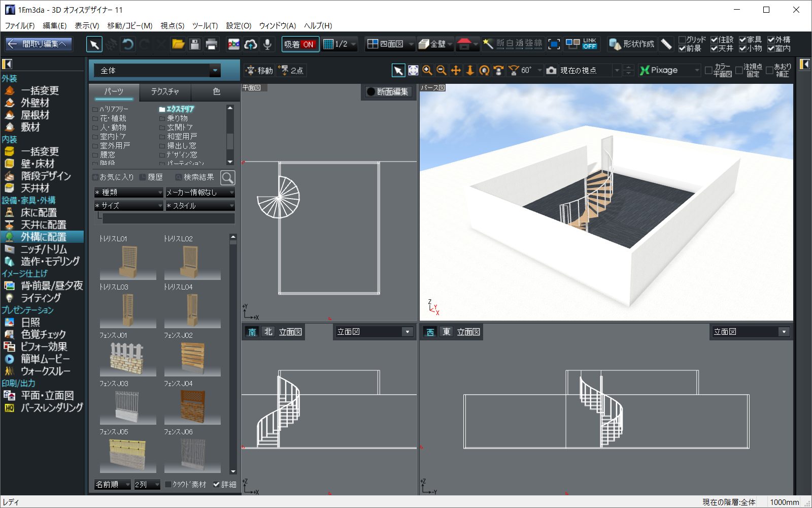Screen dimensions: 812x508
Task: Switch to the テクスチャ tab
Action: (165, 91)
